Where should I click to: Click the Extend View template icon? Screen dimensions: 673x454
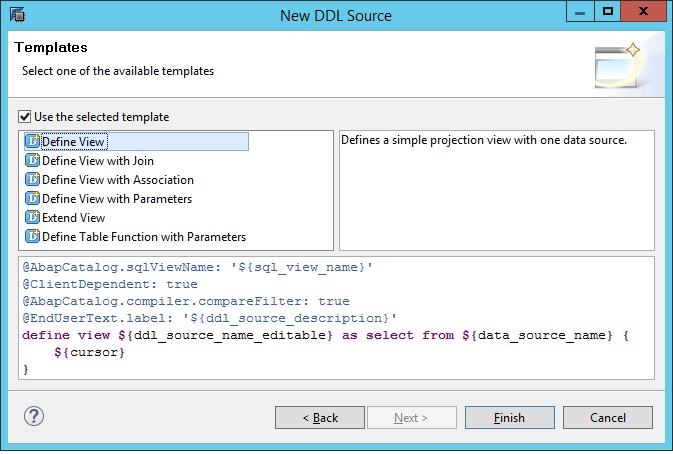[x=32, y=217]
